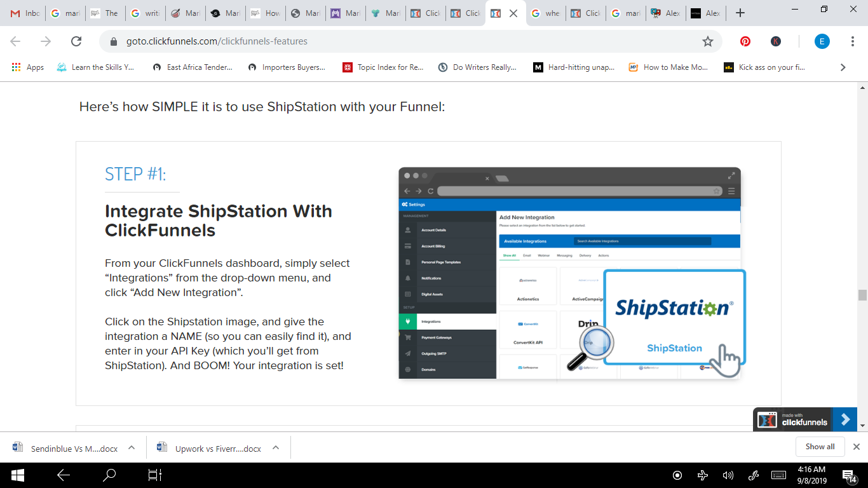Click the "Integrate ShipStation With ClickFunnels" heading

point(219,220)
